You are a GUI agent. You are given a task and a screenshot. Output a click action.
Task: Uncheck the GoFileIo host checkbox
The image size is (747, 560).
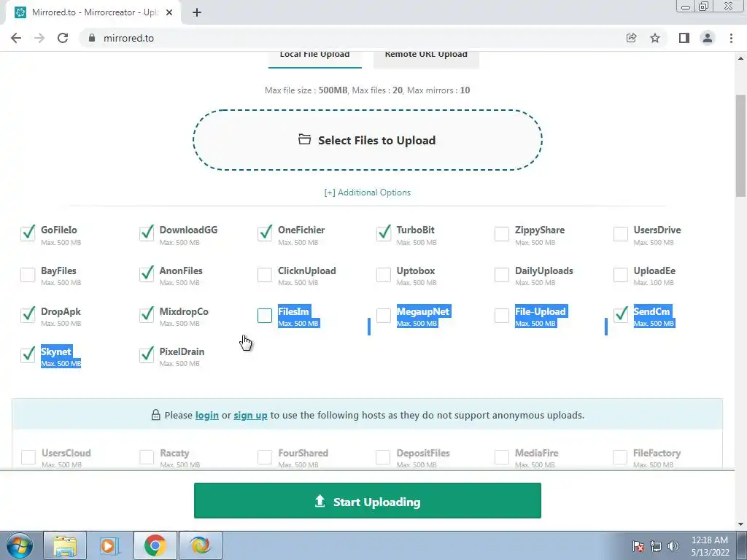[x=28, y=233]
